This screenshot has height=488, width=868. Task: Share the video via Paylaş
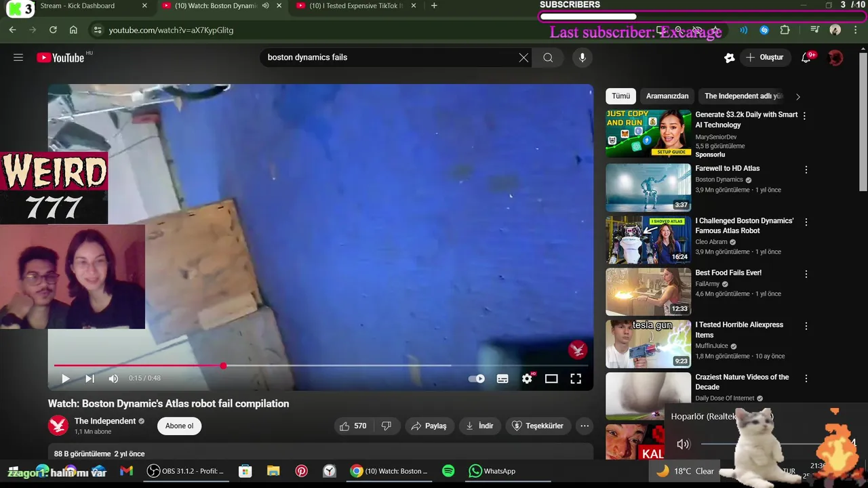point(429,426)
